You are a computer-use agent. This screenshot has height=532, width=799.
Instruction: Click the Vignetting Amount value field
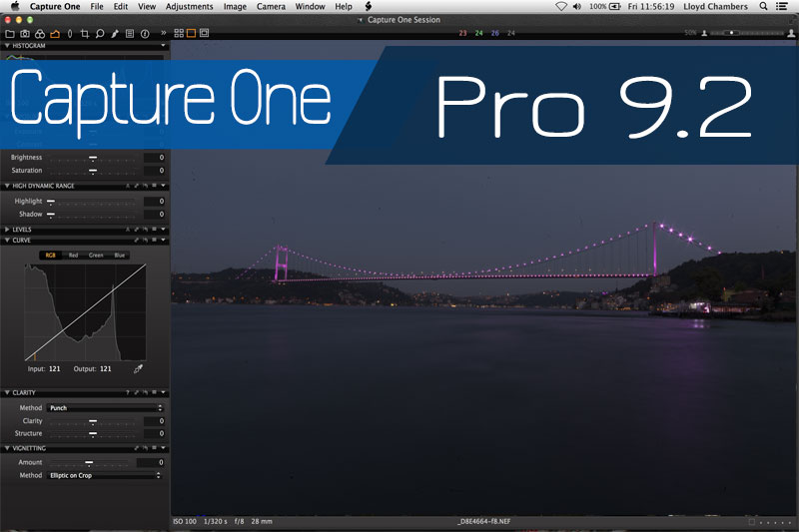coord(151,462)
